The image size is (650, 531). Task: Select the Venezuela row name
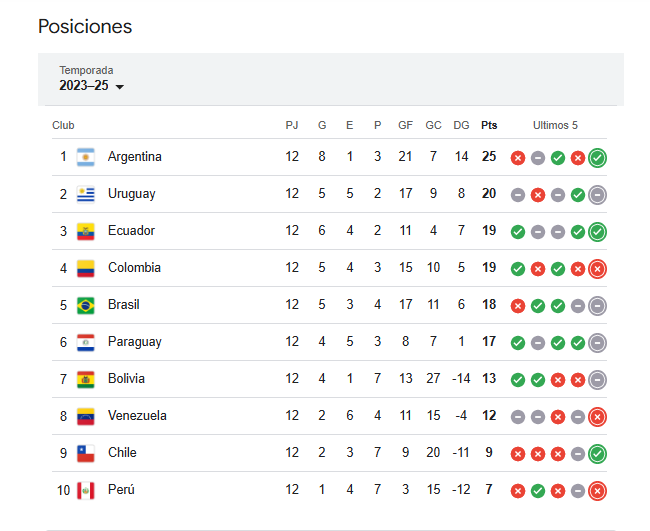[x=137, y=415]
